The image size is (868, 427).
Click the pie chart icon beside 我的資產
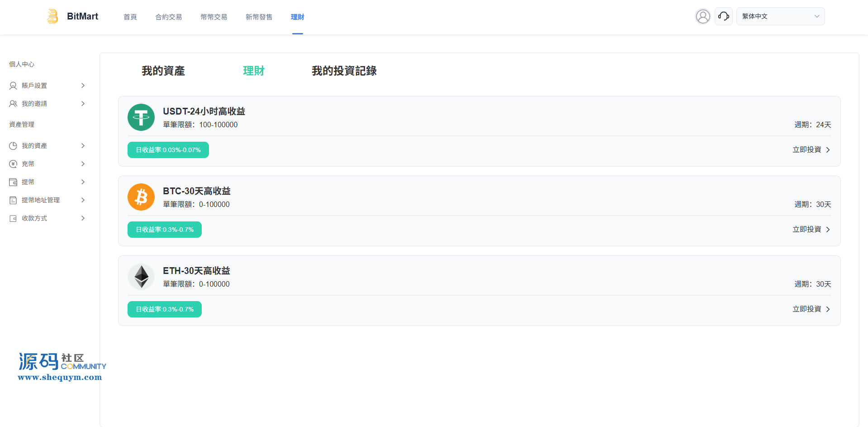click(x=13, y=146)
